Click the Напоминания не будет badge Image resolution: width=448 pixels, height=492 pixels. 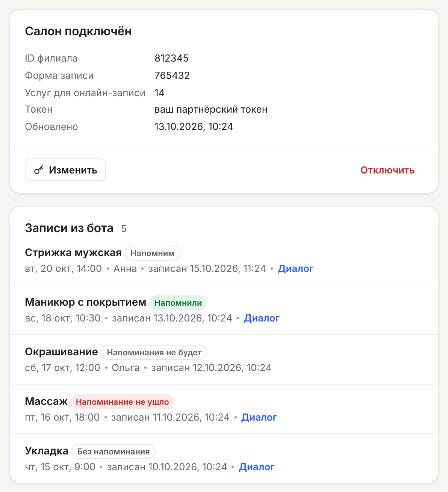click(x=154, y=352)
